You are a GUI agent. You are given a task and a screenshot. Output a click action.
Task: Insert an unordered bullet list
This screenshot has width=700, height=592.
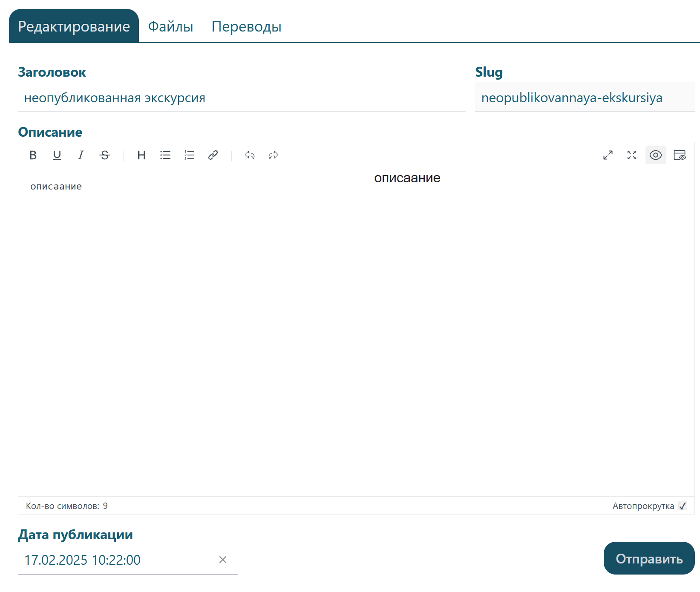[x=165, y=155]
